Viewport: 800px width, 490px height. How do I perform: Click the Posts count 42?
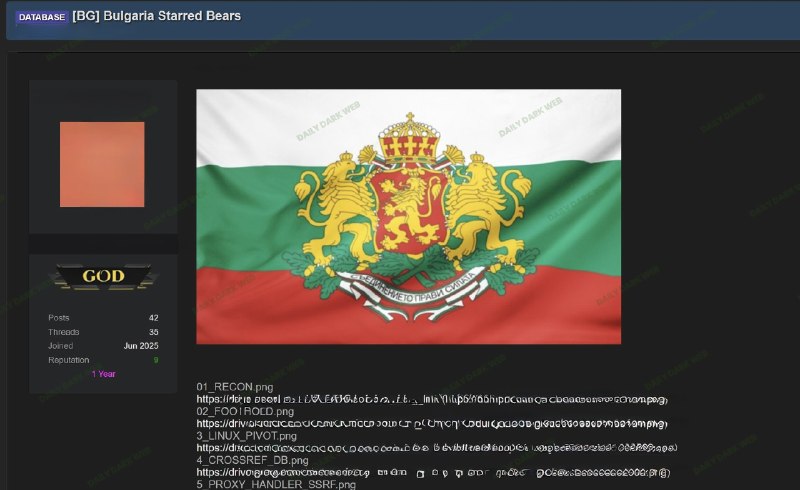pos(154,318)
